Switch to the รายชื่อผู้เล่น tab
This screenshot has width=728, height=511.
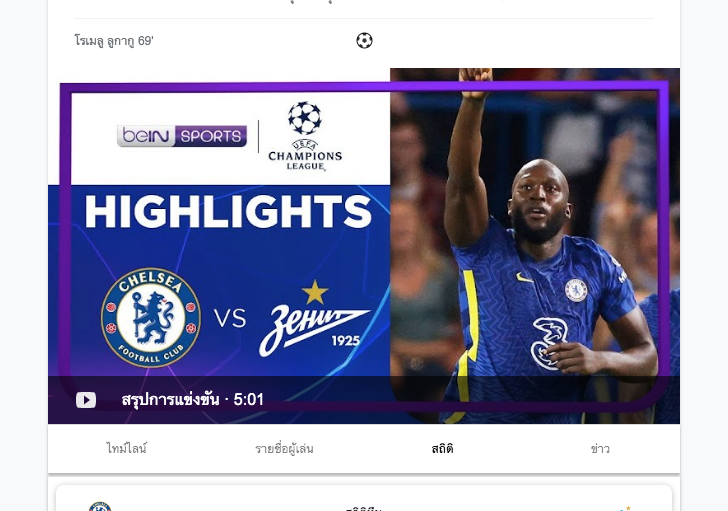tap(284, 448)
